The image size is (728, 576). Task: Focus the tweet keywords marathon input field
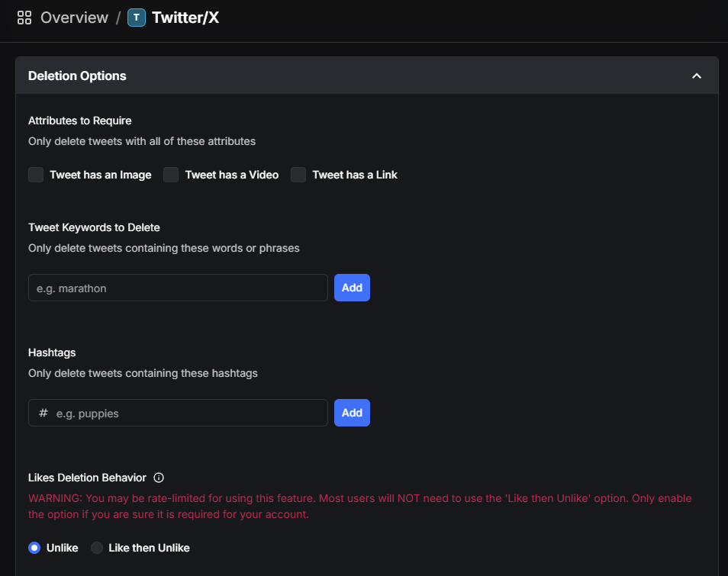point(178,288)
